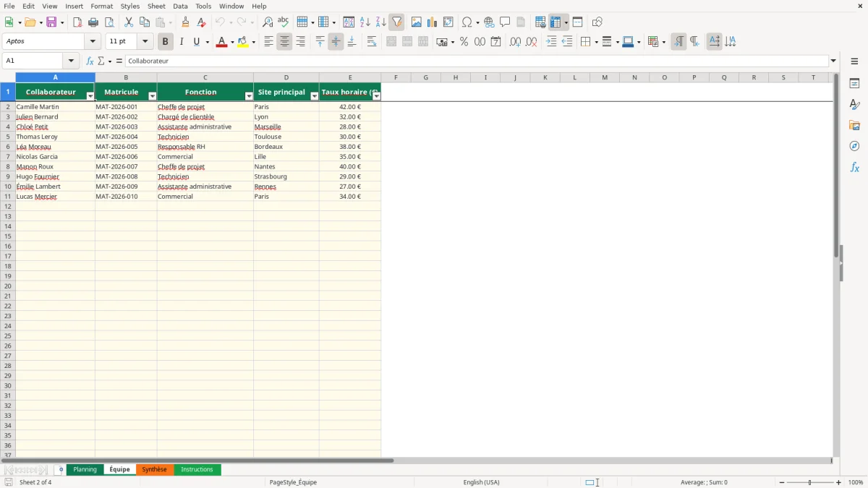
Task: Toggle Center Horizontally alignment
Action: tap(284, 42)
